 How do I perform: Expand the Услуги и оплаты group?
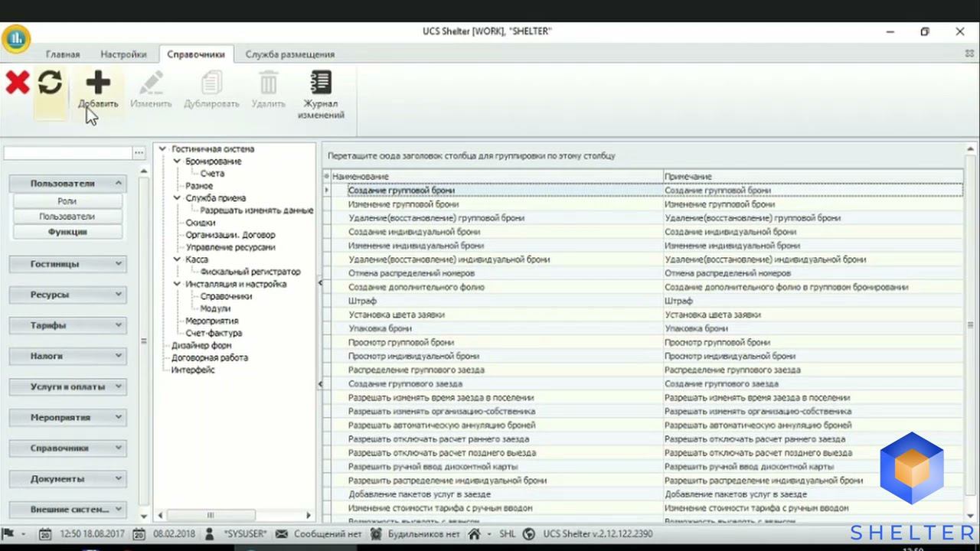[x=119, y=386]
